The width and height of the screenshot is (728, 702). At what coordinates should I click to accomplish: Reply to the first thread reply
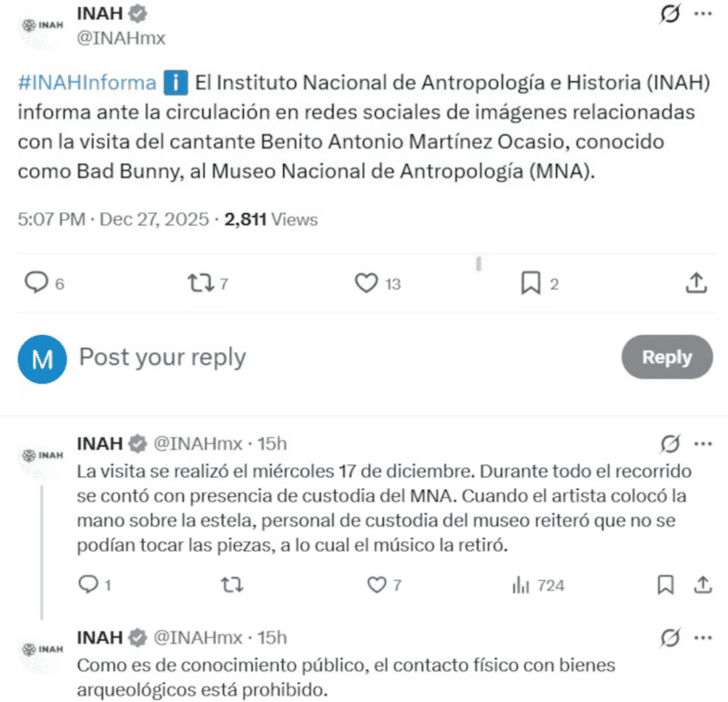[87, 585]
